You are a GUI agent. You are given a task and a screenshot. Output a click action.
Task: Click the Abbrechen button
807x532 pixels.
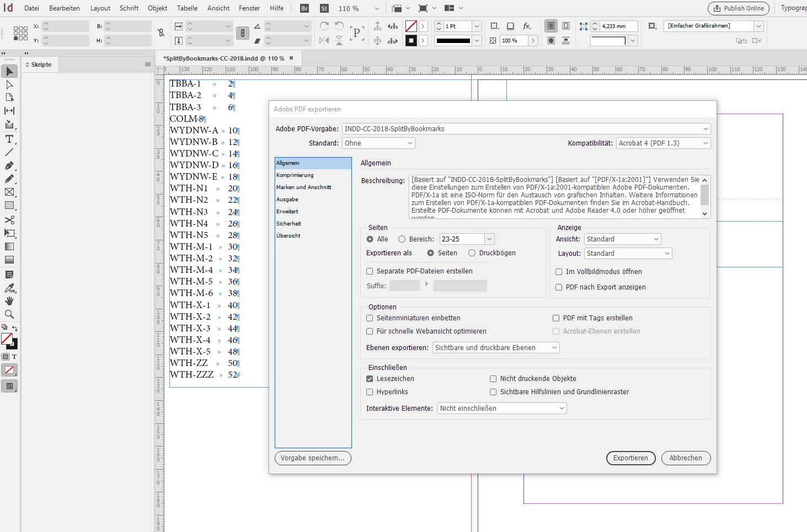[686, 458]
